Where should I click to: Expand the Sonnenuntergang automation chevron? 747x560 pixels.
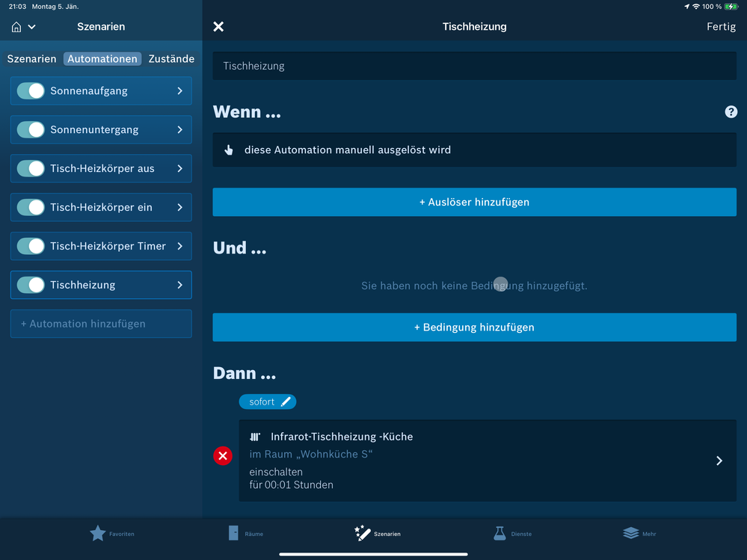pos(179,130)
